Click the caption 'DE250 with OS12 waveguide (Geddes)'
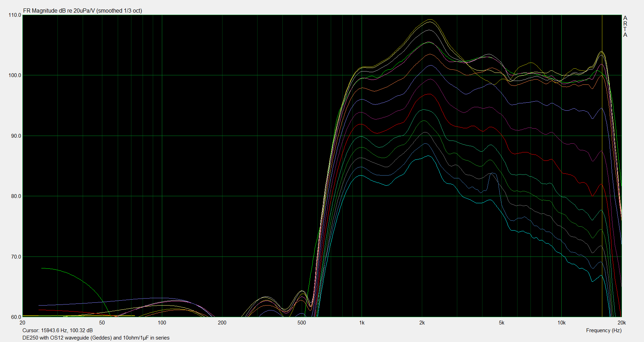 (67, 338)
